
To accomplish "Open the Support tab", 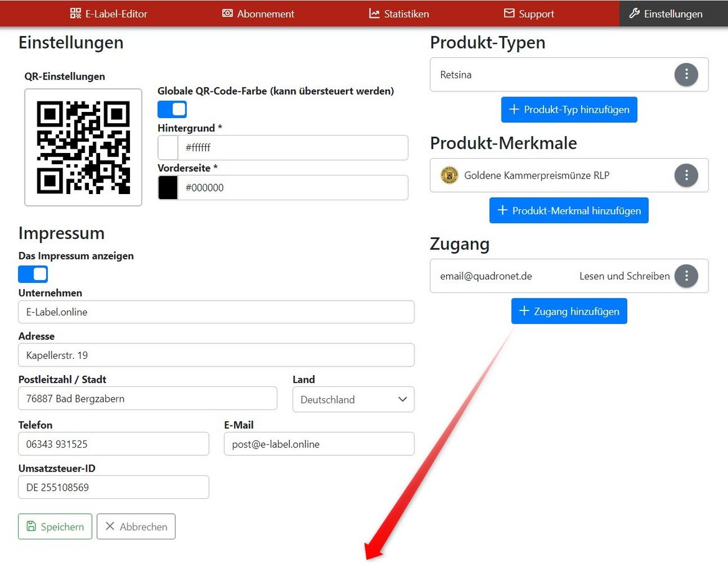I will (x=530, y=14).
